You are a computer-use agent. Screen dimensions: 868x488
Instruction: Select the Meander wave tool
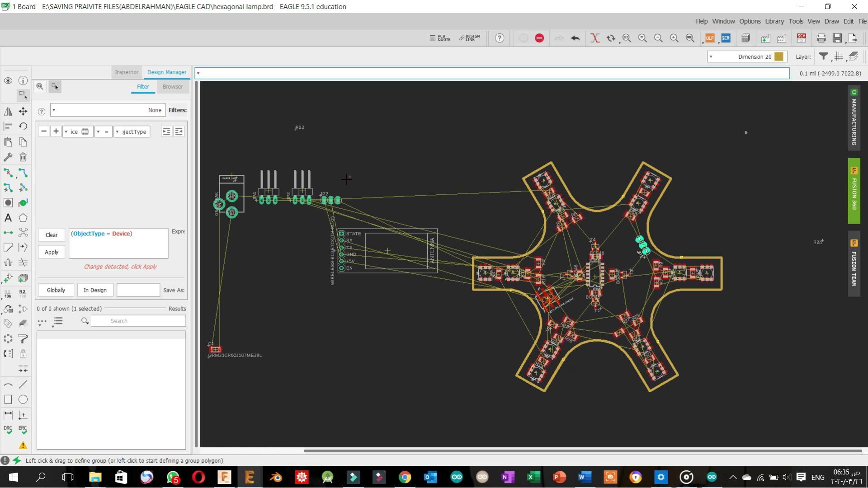(8, 263)
